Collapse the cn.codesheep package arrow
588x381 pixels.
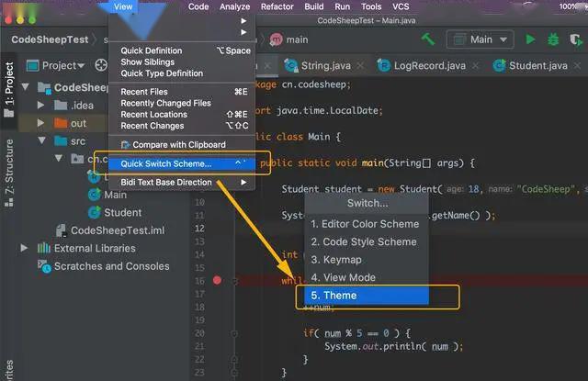[x=59, y=159]
